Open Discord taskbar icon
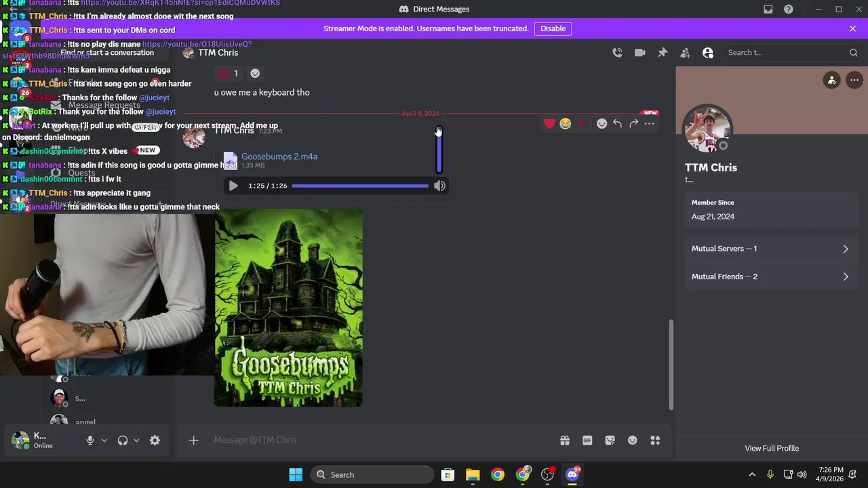The image size is (868, 488). [x=573, y=474]
